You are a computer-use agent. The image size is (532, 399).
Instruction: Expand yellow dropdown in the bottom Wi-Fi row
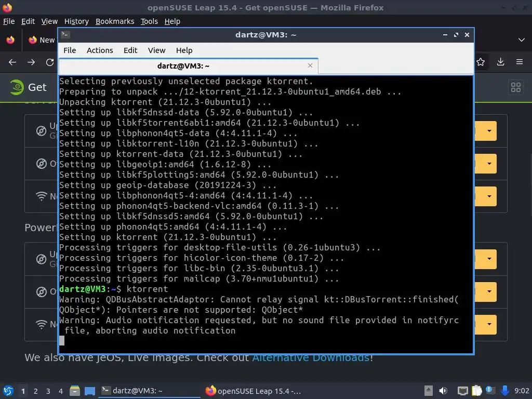tap(489, 324)
